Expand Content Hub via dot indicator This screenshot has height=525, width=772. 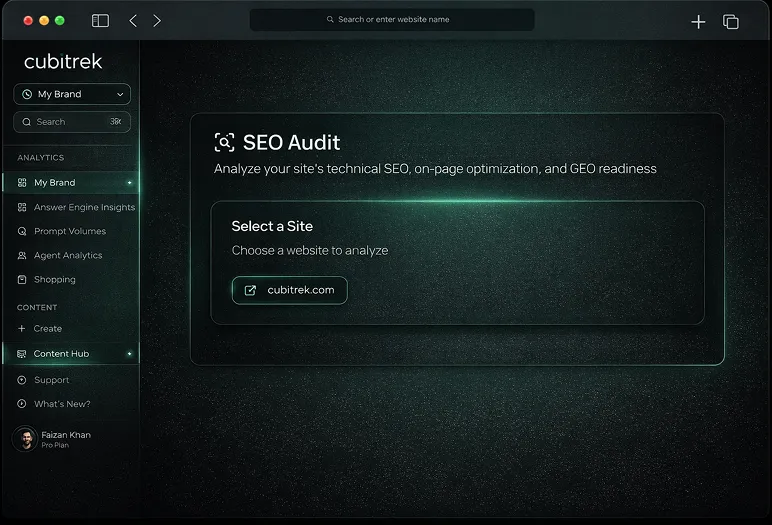129,354
